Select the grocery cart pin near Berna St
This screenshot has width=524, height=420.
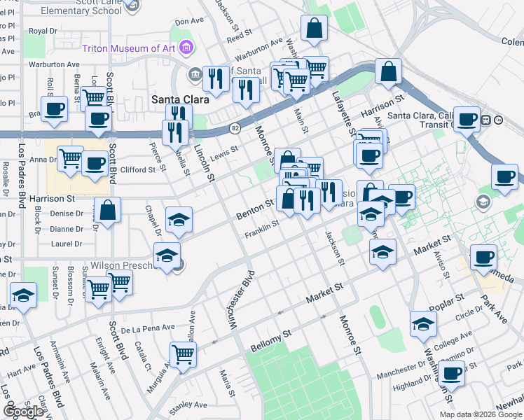coord(94,98)
